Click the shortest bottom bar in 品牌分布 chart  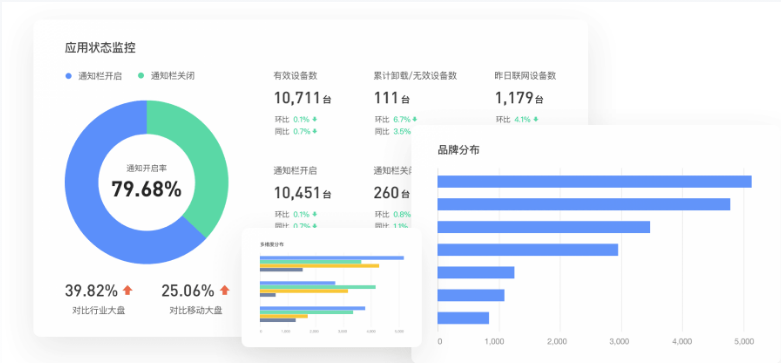click(463, 318)
